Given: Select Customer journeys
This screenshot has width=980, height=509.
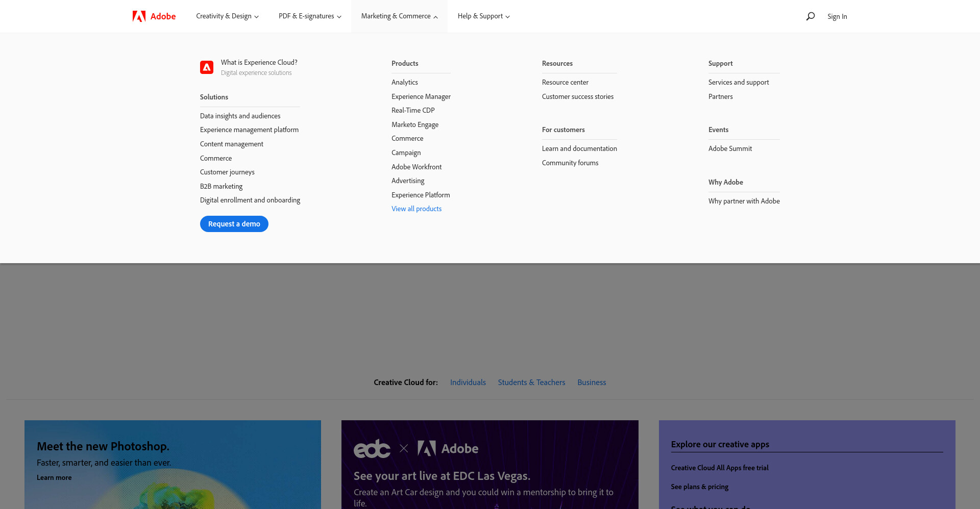Looking at the screenshot, I should click(x=227, y=172).
